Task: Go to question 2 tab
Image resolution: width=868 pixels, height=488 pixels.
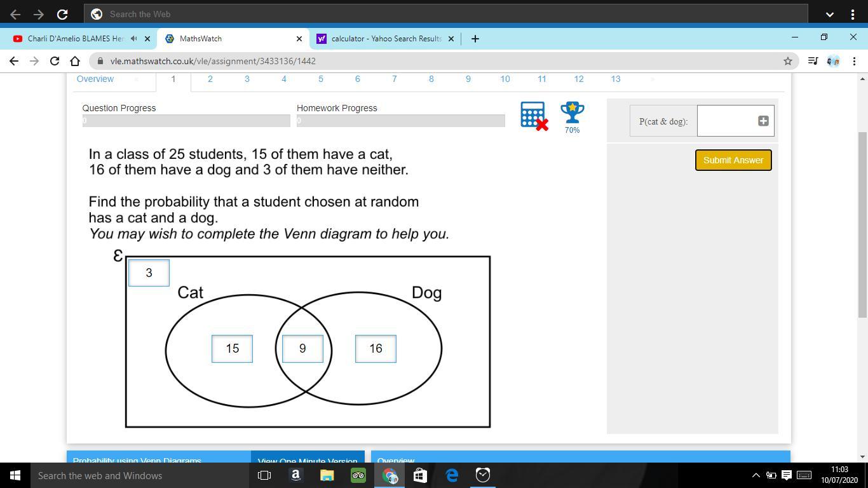Action: click(210, 79)
